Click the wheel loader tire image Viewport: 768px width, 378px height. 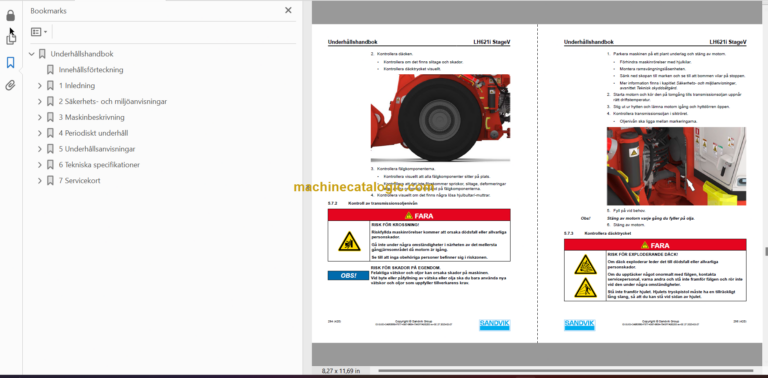point(440,118)
